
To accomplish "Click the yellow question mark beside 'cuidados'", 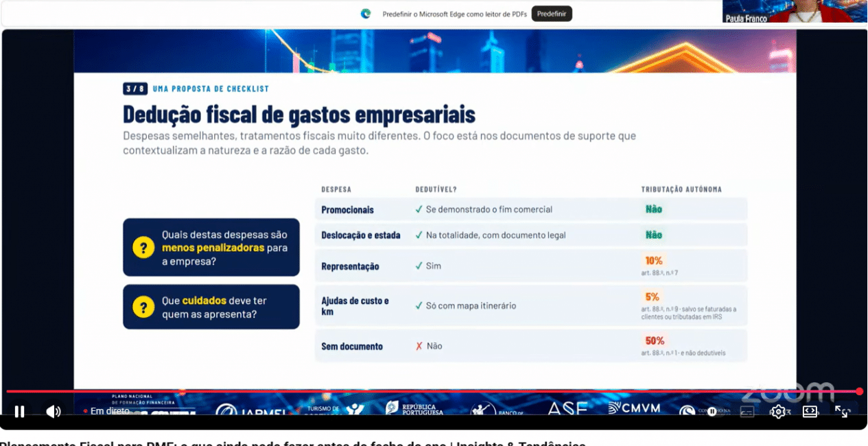I will click(x=143, y=307).
